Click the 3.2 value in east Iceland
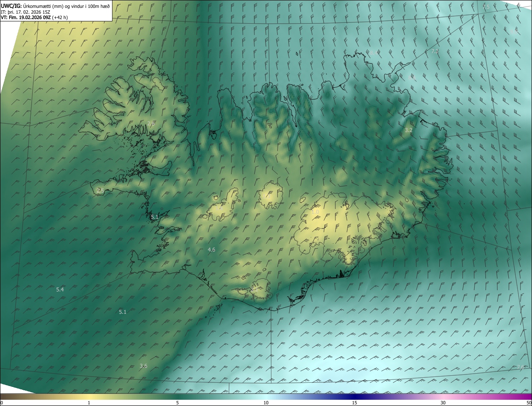The width and height of the screenshot is (532, 406). coord(409,130)
